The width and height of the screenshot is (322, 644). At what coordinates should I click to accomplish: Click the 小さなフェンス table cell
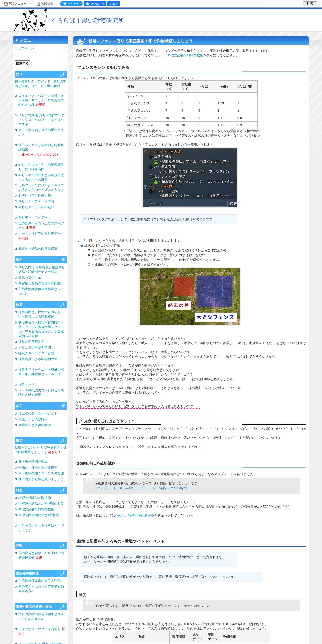144,103
